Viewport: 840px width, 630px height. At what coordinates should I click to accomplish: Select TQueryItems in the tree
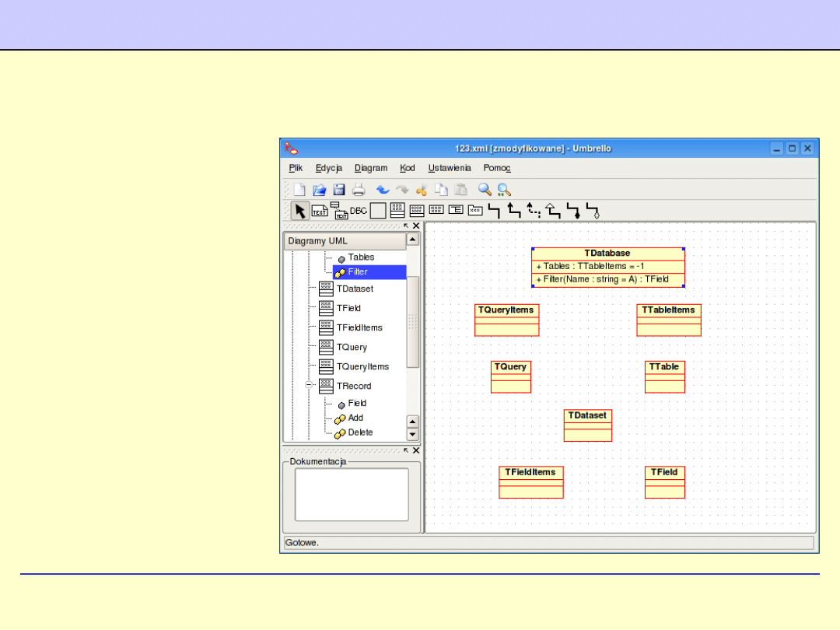pyautogui.click(x=362, y=366)
